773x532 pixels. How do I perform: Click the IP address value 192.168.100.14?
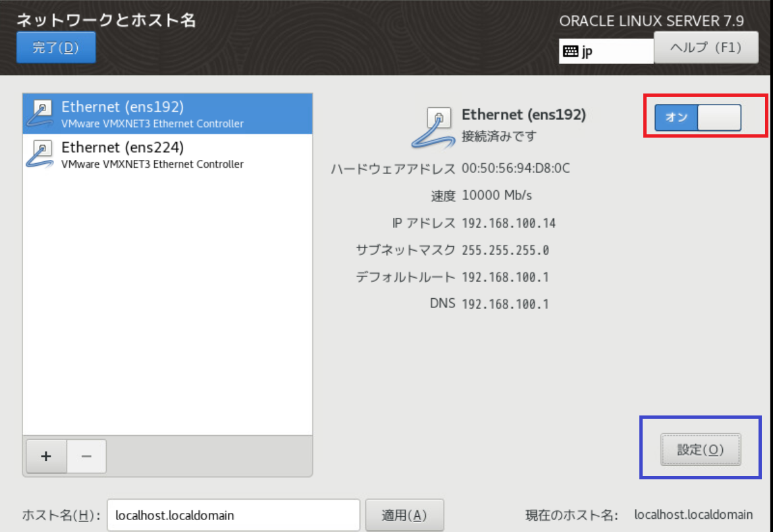[508, 223]
